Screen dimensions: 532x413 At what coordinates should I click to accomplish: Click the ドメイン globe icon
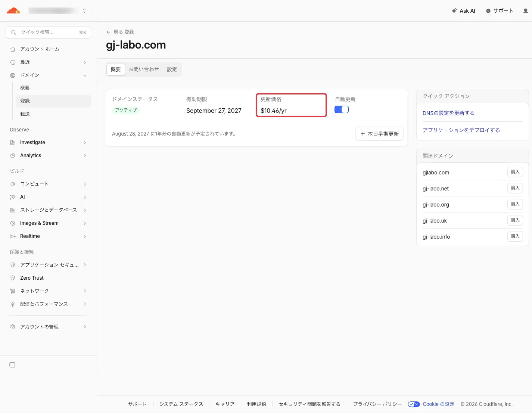13,75
